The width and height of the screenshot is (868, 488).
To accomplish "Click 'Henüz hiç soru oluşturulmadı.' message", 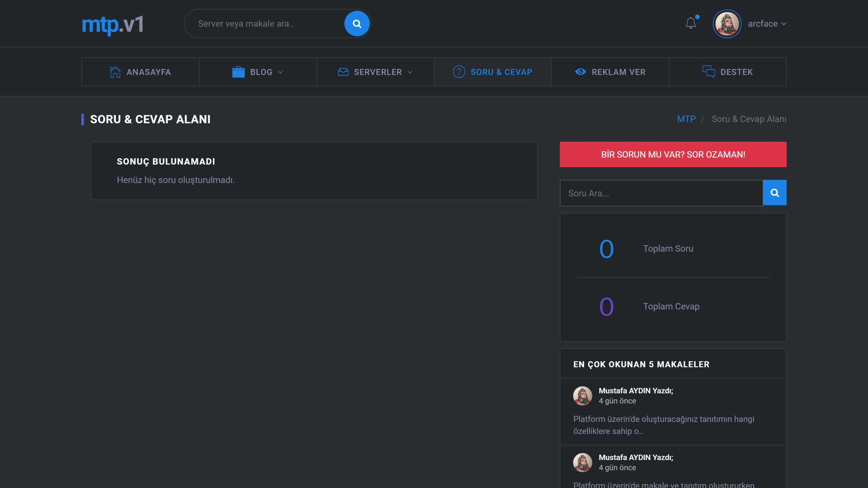I will pyautogui.click(x=176, y=180).
